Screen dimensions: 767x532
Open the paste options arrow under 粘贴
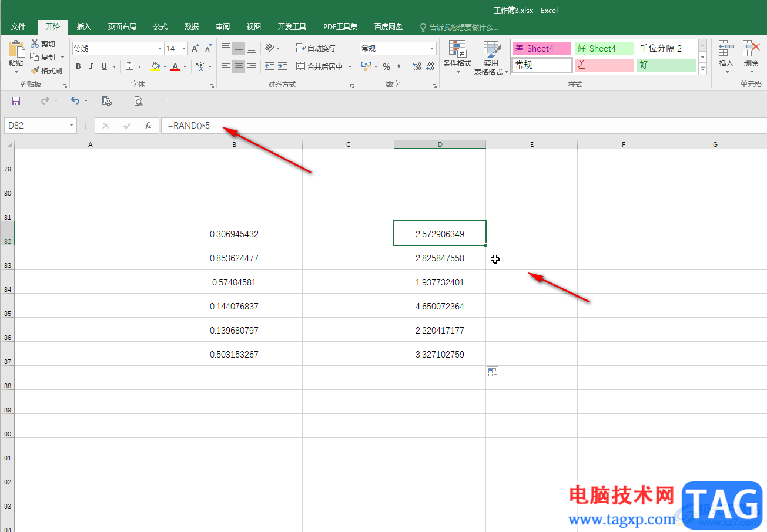[x=16, y=72]
